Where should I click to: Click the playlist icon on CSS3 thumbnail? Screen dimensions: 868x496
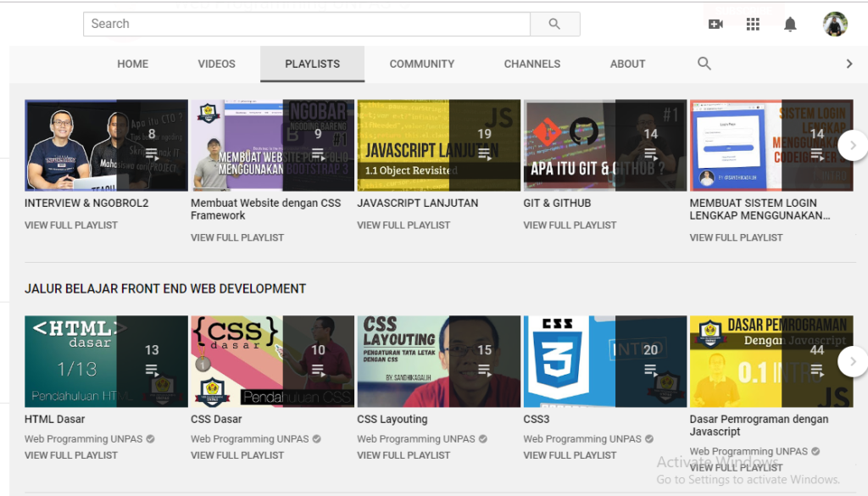(650, 370)
